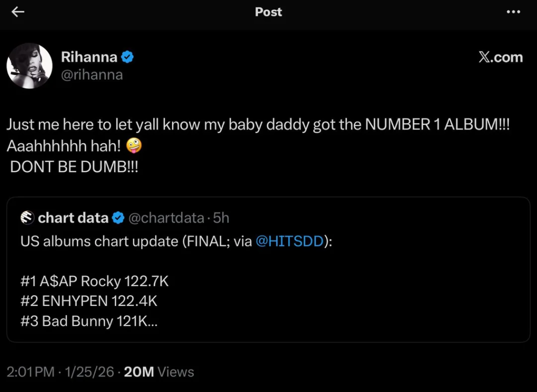This screenshot has height=392, width=537.
Task: Open the three-dot more options menu
Action: (513, 12)
